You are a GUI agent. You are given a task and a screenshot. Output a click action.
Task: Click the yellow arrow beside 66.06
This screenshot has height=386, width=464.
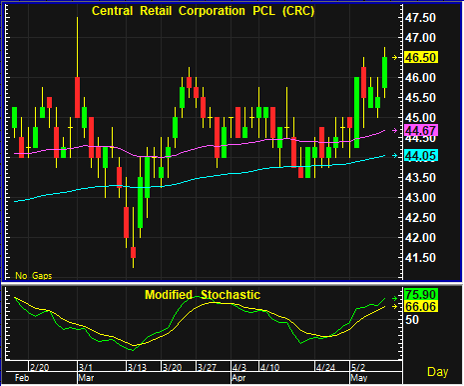[x=395, y=306]
